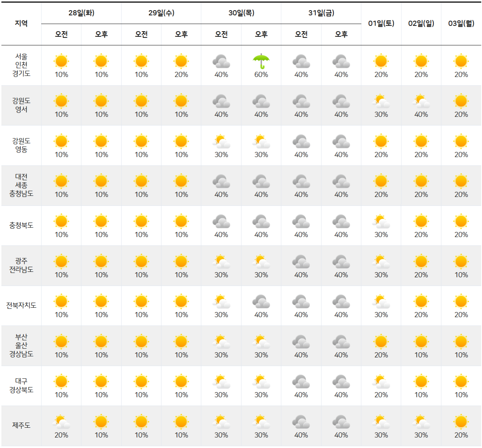Click the 20% value for 서울 29일 오후
The height and width of the screenshot is (448, 482).
point(181,75)
